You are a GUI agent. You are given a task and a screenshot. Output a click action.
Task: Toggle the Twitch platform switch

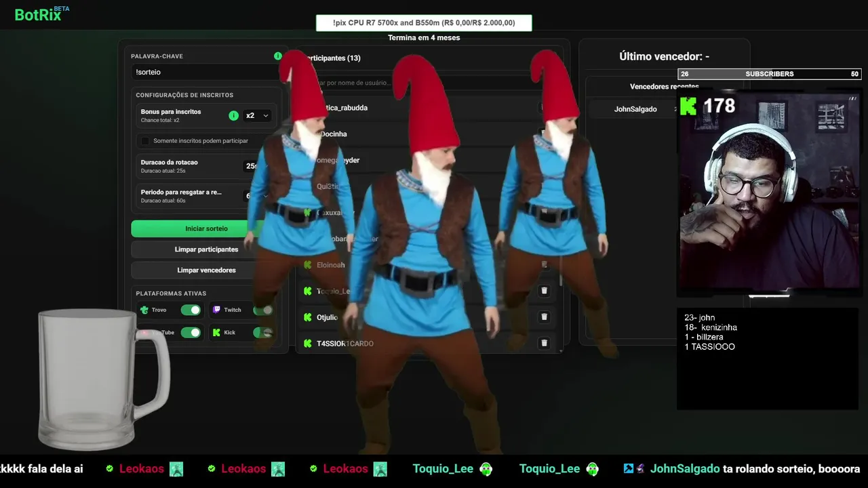click(263, 310)
